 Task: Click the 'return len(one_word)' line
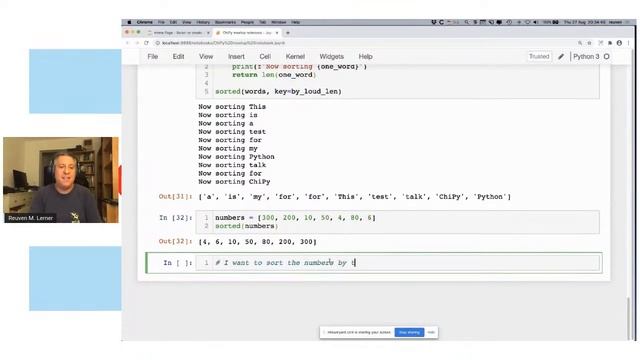pos(274,75)
